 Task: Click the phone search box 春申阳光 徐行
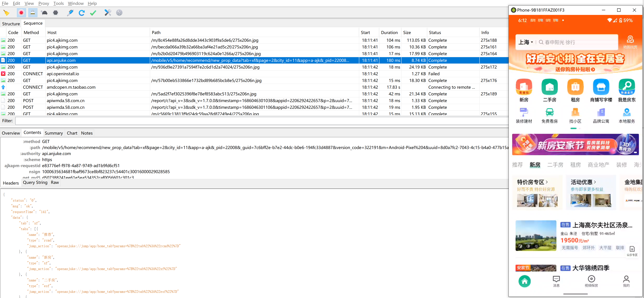coord(578,42)
